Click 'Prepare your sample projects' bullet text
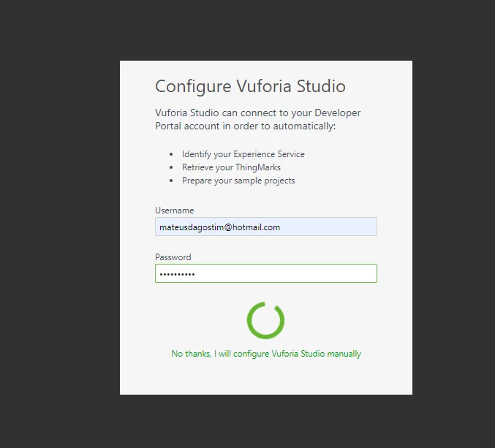 (238, 181)
